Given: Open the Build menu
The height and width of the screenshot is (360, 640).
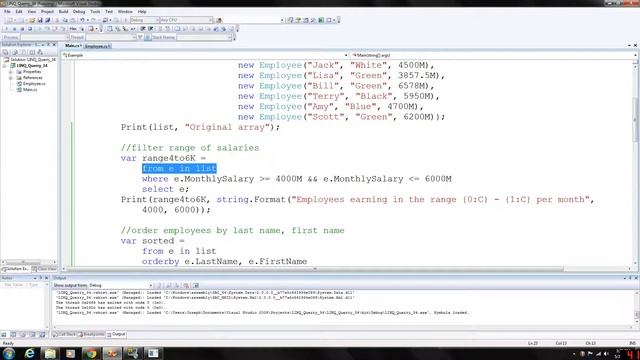Looking at the screenshot, I should 63,11.
